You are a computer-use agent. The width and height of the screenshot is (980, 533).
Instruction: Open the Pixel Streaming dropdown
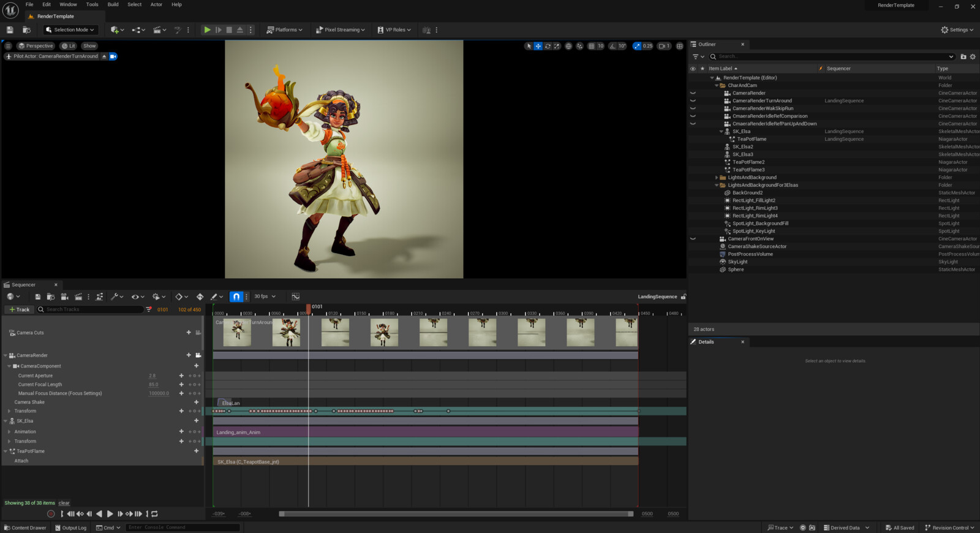point(341,29)
